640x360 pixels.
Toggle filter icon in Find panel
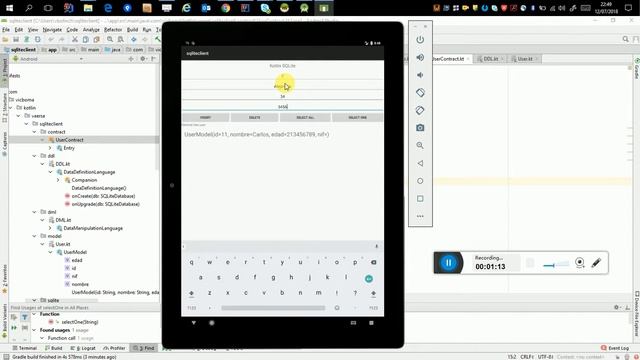pyautogui.click(x=24, y=317)
